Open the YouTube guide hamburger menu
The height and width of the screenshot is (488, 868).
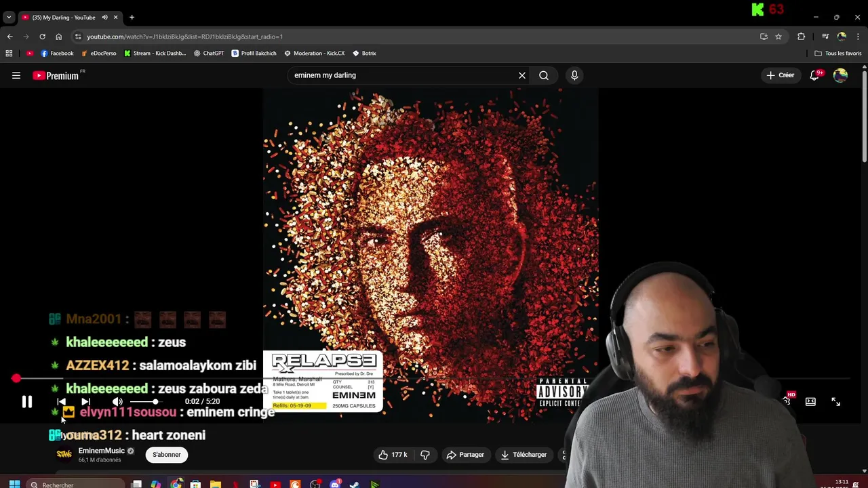click(x=16, y=75)
